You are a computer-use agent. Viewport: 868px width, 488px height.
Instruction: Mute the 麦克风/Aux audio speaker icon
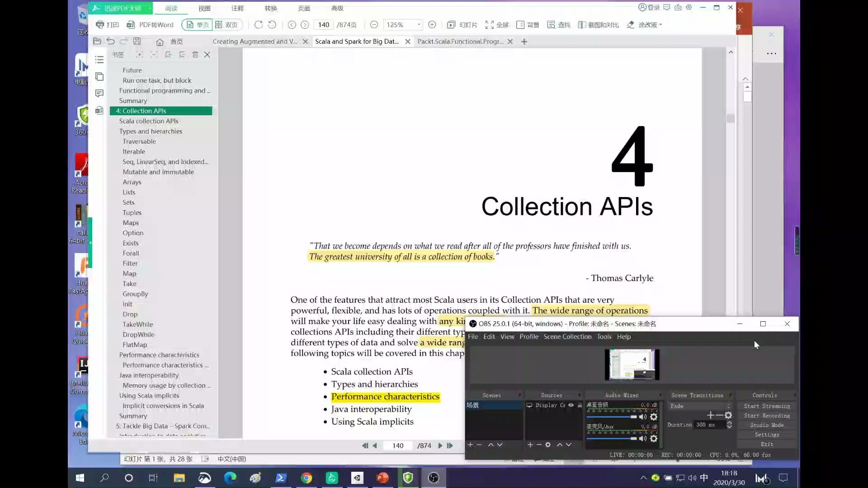642,439
